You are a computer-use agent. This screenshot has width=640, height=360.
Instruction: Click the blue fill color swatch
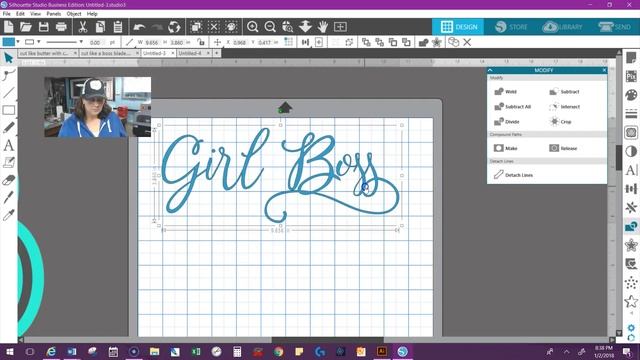click(8, 42)
